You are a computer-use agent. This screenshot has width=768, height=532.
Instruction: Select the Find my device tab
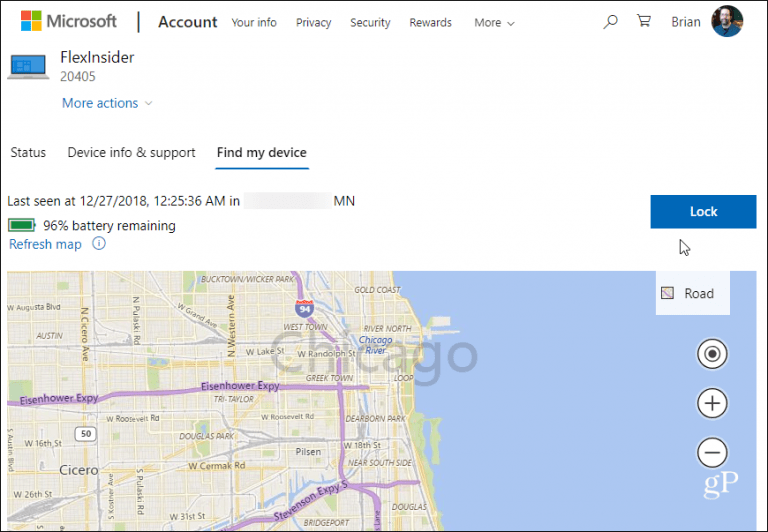(x=262, y=153)
